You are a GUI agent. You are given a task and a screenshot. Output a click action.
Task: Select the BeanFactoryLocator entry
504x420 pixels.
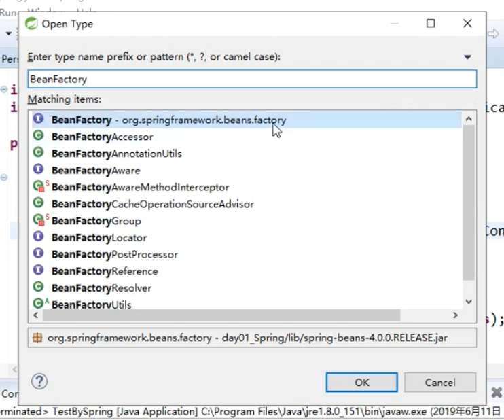[247, 237]
